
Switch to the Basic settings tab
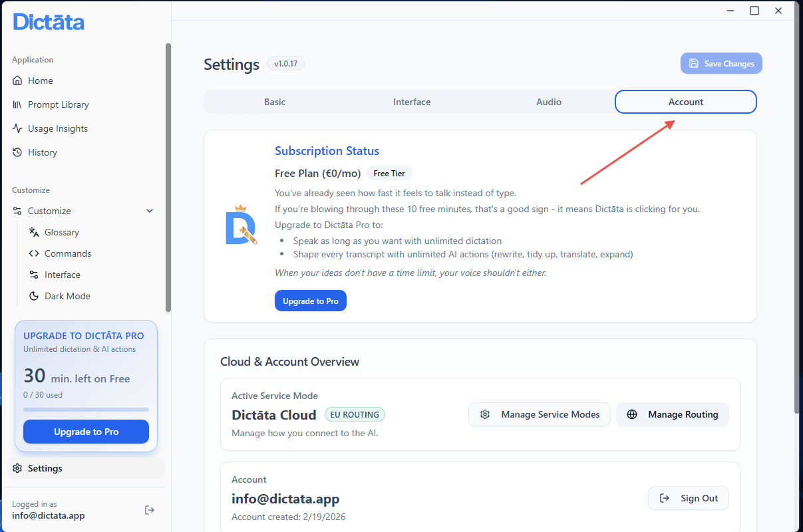(275, 102)
